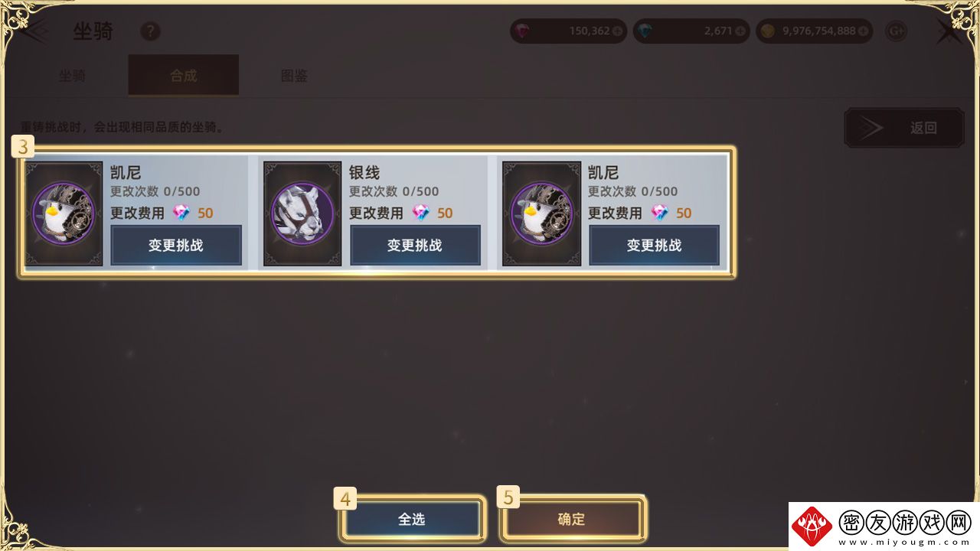Open the G+ icon in top bar
The width and height of the screenshot is (980, 551).
coord(896,31)
